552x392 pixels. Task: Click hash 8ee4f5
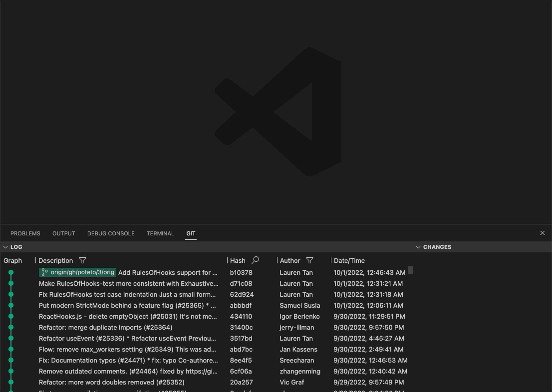coord(241,360)
